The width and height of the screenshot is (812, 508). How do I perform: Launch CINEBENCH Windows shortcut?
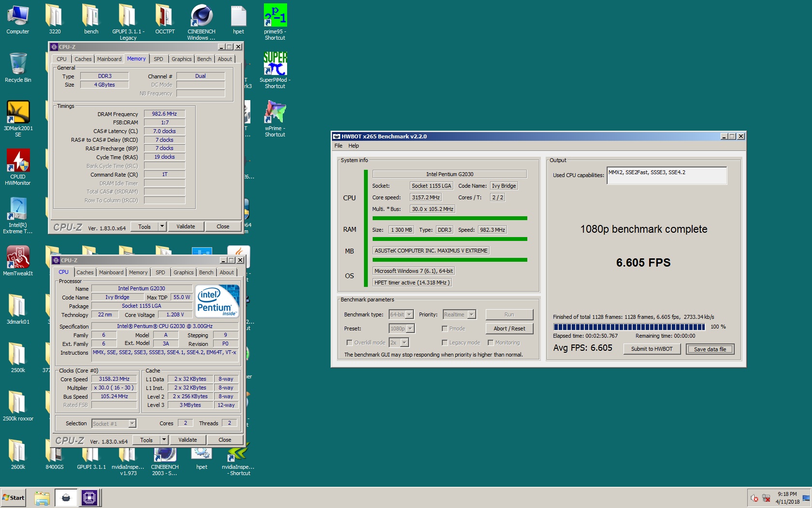[202, 22]
